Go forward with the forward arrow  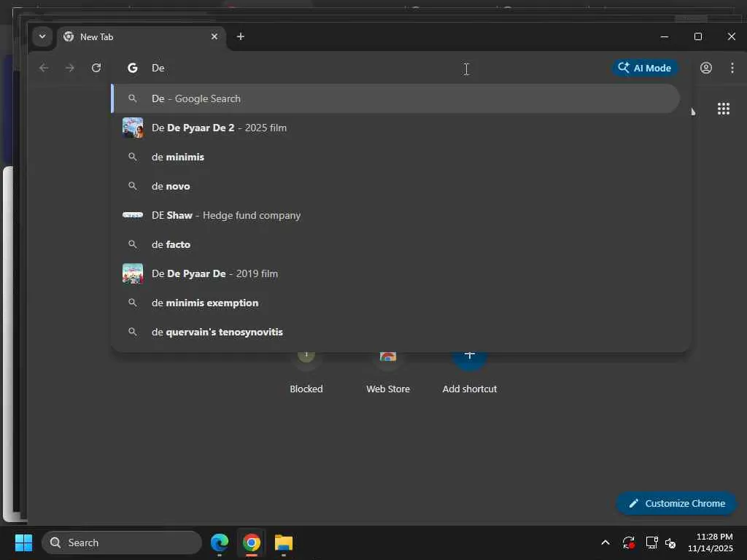(x=70, y=68)
